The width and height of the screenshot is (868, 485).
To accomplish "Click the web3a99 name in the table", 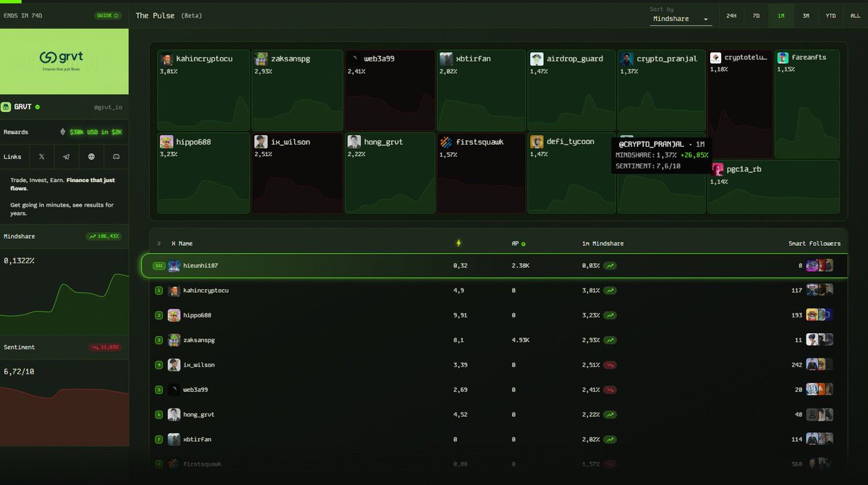I will (x=197, y=390).
